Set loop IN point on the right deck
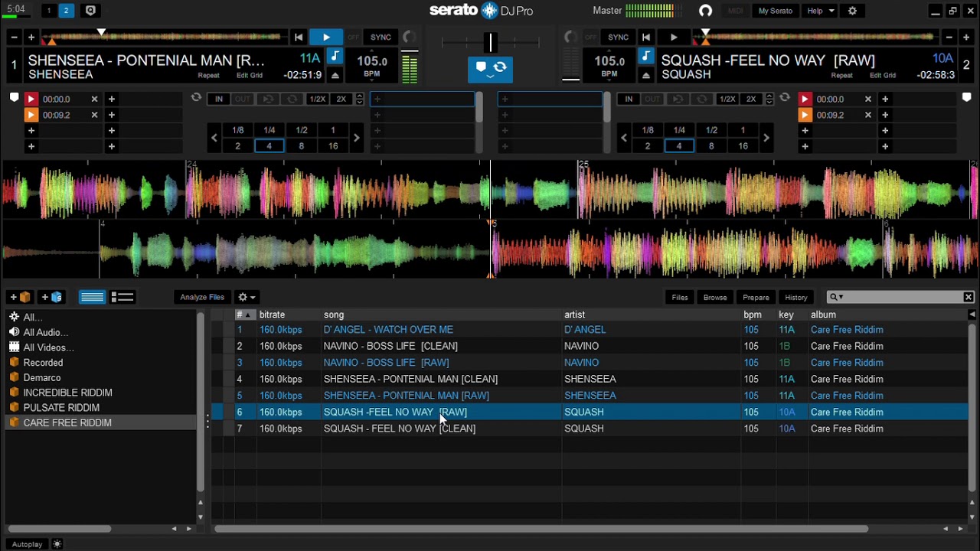Viewport: 980px width, 551px height. click(629, 99)
